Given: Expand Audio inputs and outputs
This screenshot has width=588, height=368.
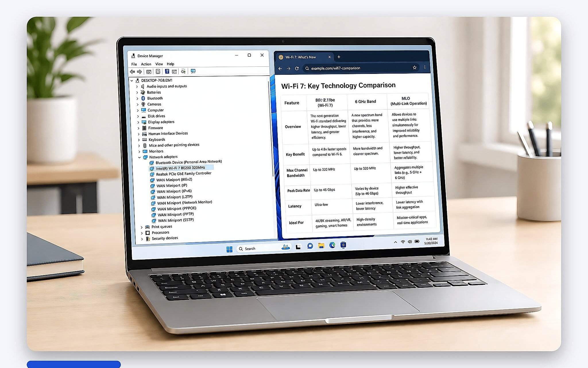Looking at the screenshot, I should (x=137, y=87).
